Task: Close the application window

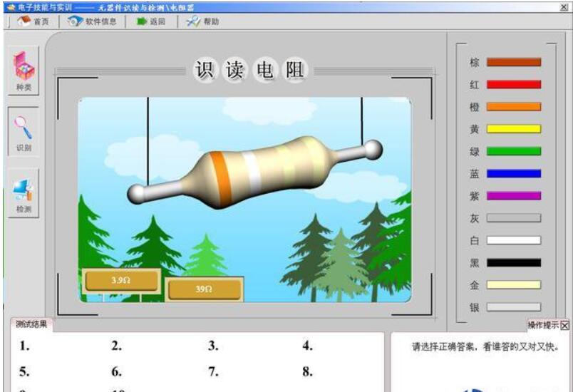Action: (x=564, y=7)
